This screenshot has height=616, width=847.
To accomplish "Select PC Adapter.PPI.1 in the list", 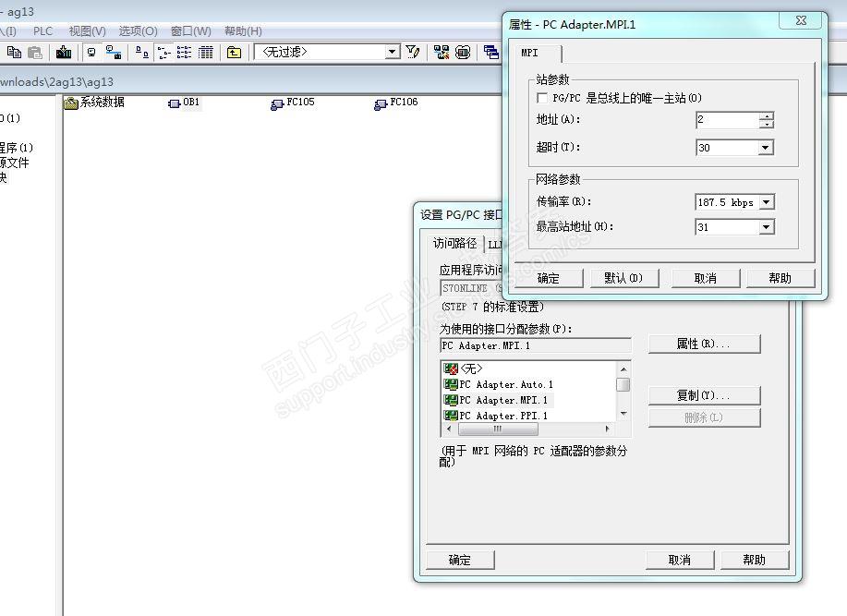I will point(496,416).
